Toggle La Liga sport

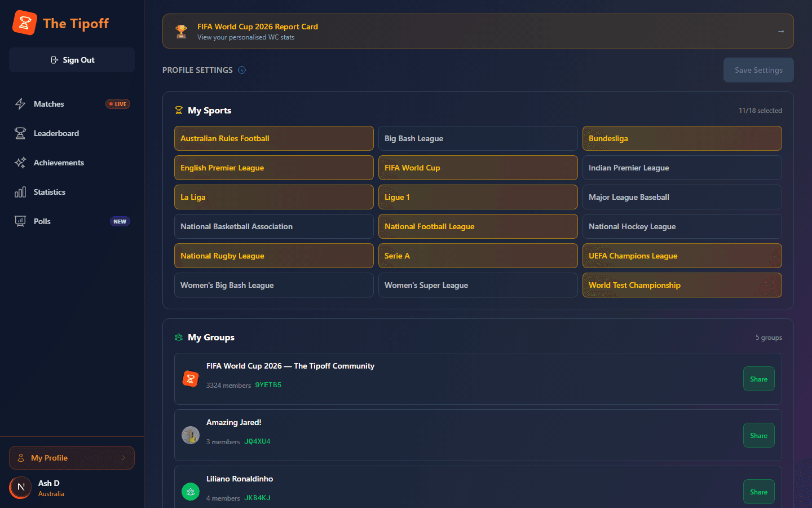coord(274,197)
